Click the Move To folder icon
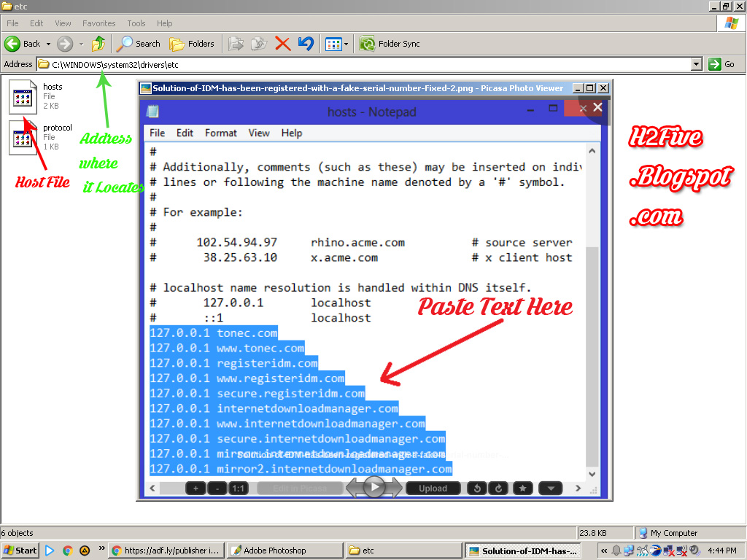Viewport: 747px width, 560px height. pos(236,44)
